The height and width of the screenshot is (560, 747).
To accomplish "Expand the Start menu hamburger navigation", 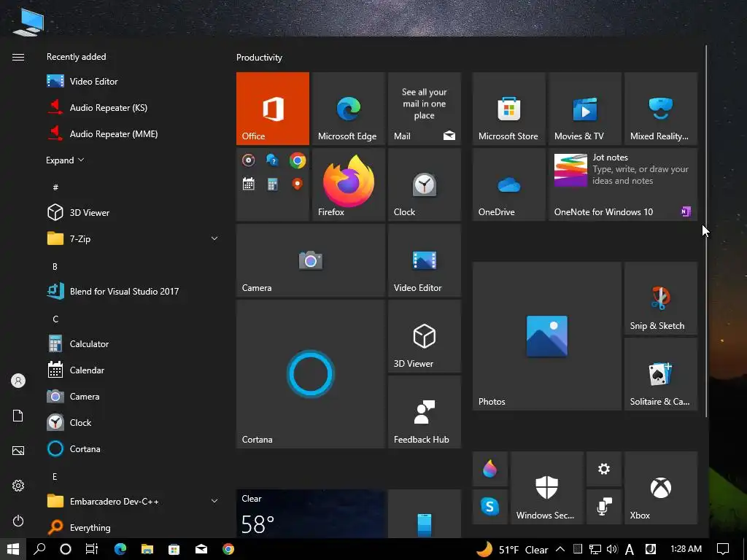I will (18, 57).
